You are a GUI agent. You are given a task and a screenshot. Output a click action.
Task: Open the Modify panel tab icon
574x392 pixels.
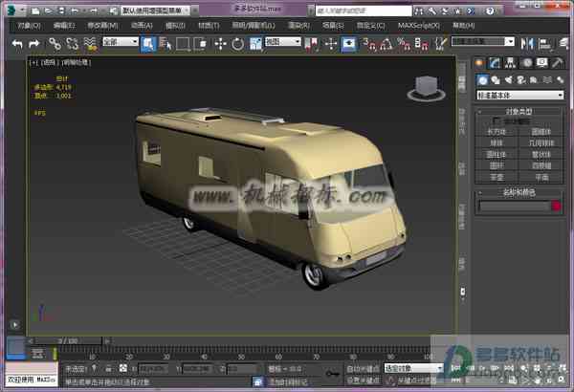(495, 63)
